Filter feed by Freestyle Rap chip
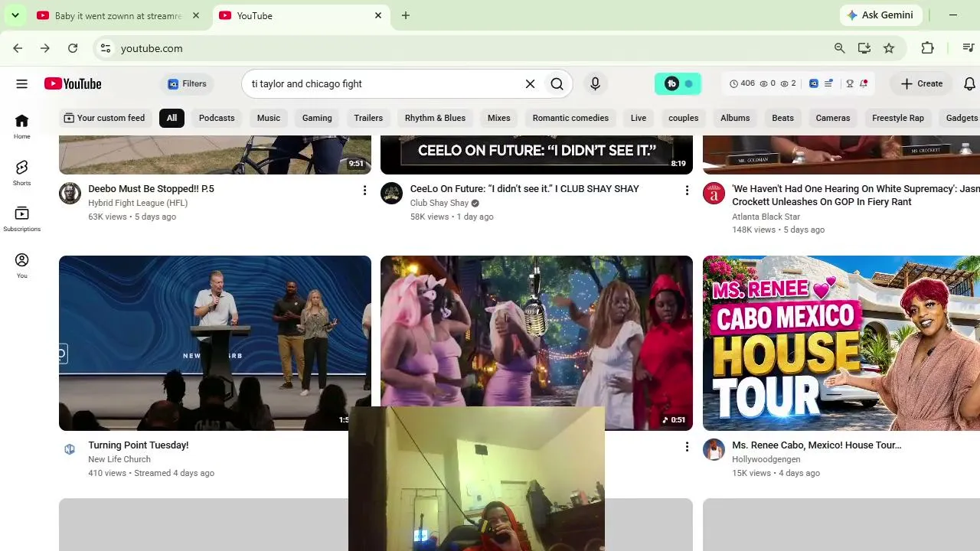Image resolution: width=980 pixels, height=551 pixels. [898, 118]
